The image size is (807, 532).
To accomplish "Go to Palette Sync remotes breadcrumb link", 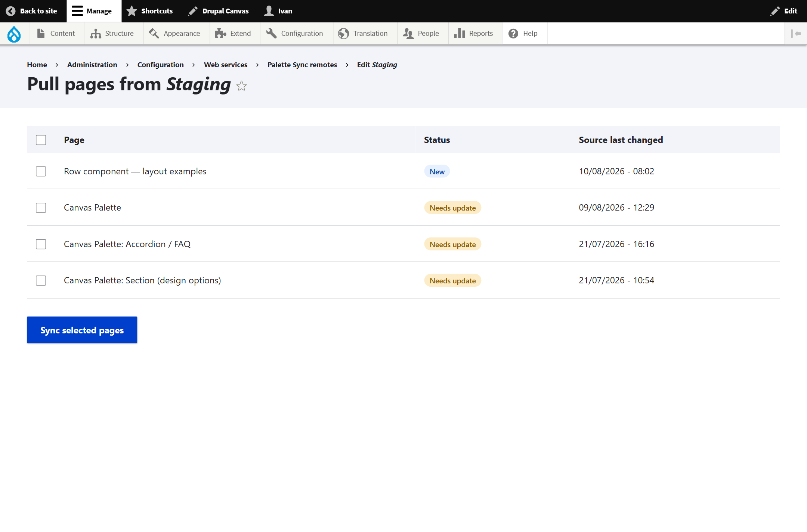I will pos(302,65).
